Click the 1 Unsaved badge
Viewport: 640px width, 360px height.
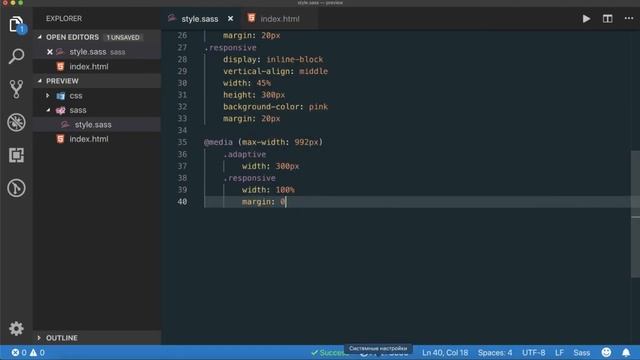pos(123,37)
